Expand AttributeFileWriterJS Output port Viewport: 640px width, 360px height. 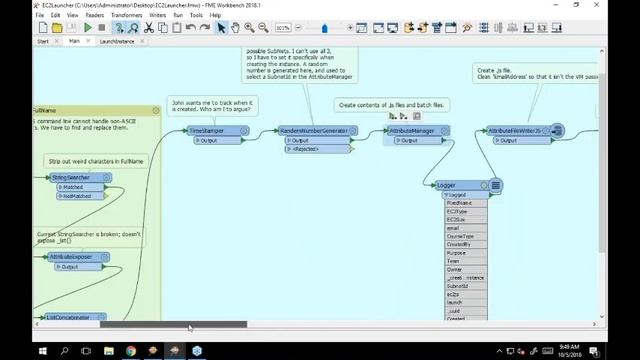[x=498, y=140]
